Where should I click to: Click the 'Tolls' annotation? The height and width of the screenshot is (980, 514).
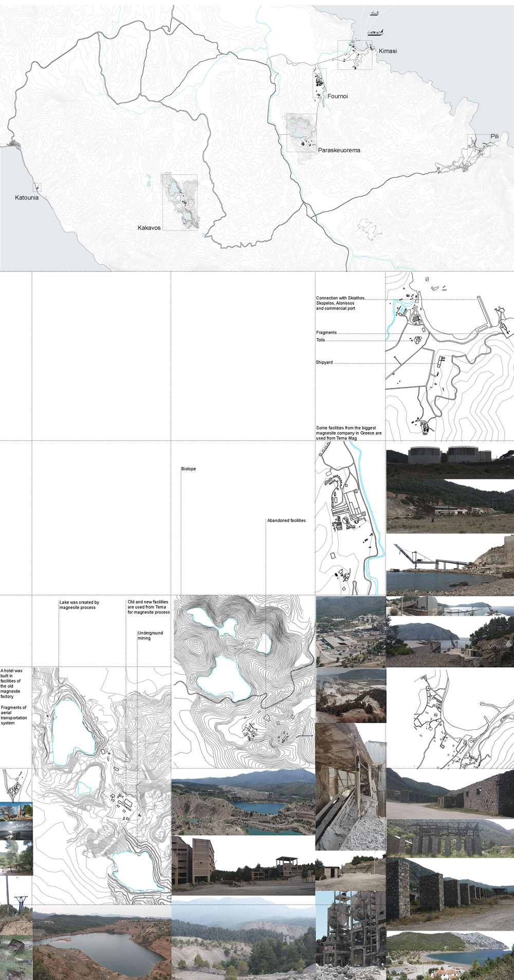tap(321, 340)
